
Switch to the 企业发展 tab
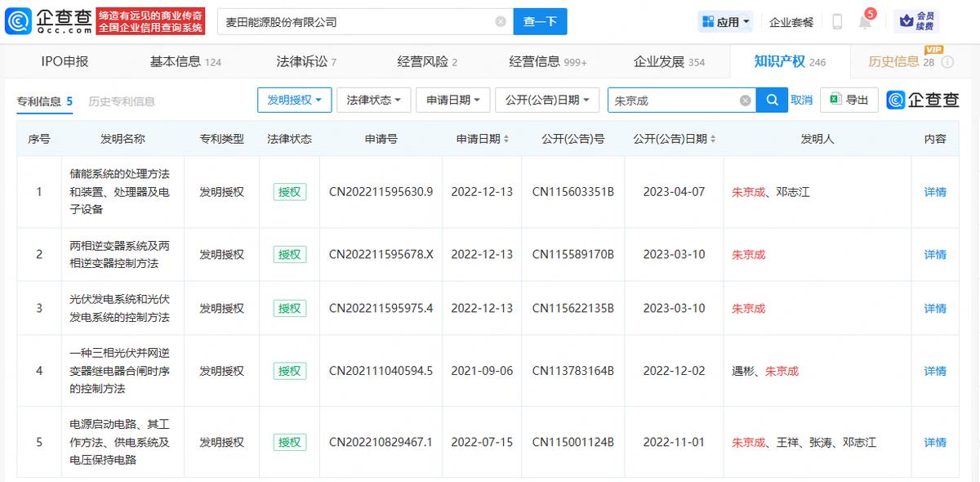click(x=669, y=61)
